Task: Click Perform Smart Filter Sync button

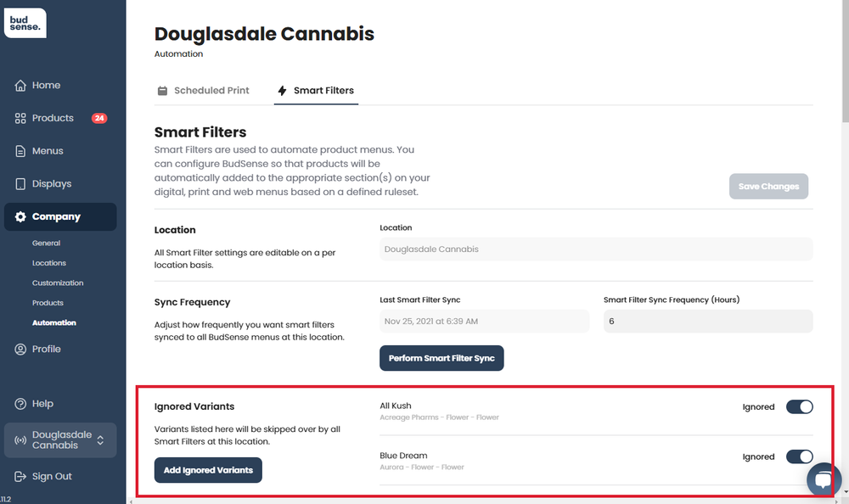Action: coord(441,358)
